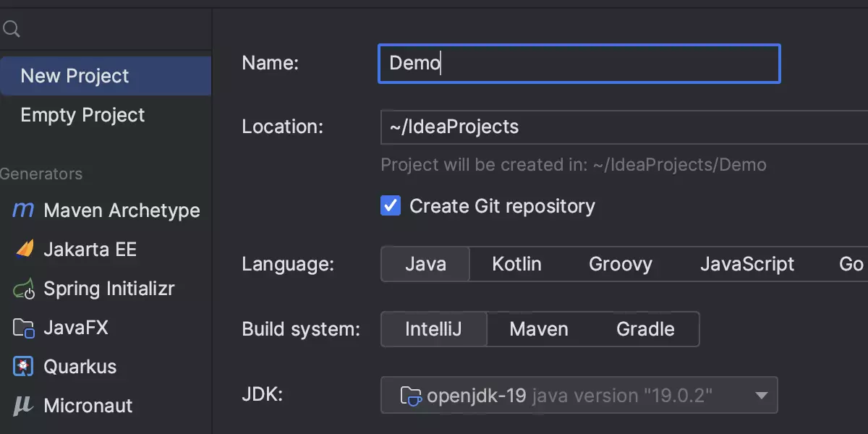Image resolution: width=868 pixels, height=434 pixels.
Task: Click the search magnifier icon
Action: tap(11, 29)
